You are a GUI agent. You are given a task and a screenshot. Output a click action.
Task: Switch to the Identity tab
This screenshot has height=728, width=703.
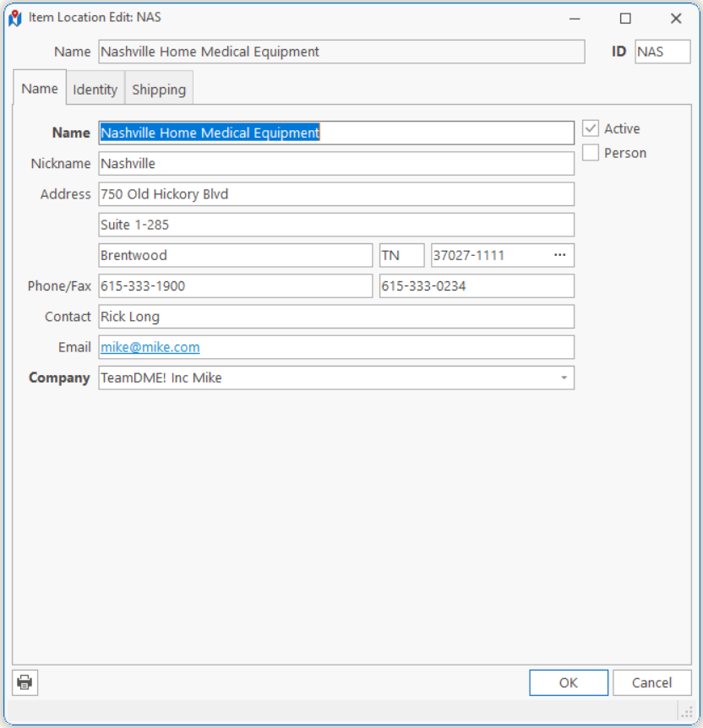(x=95, y=90)
